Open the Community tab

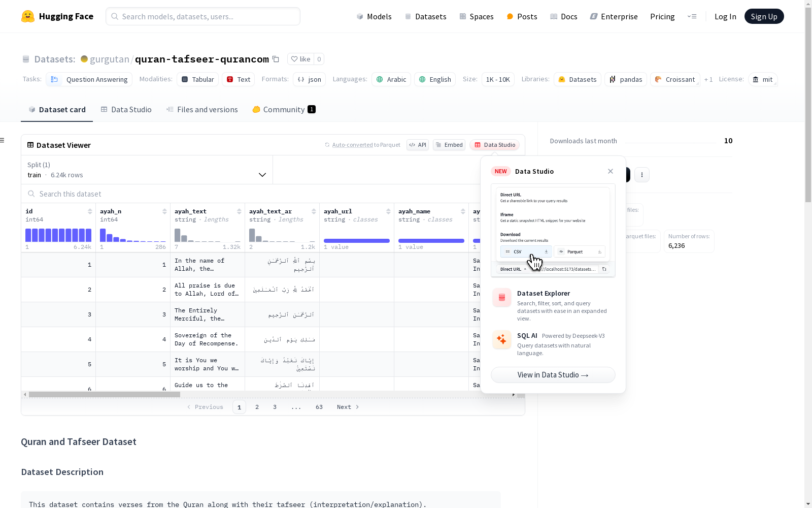pos(284,110)
